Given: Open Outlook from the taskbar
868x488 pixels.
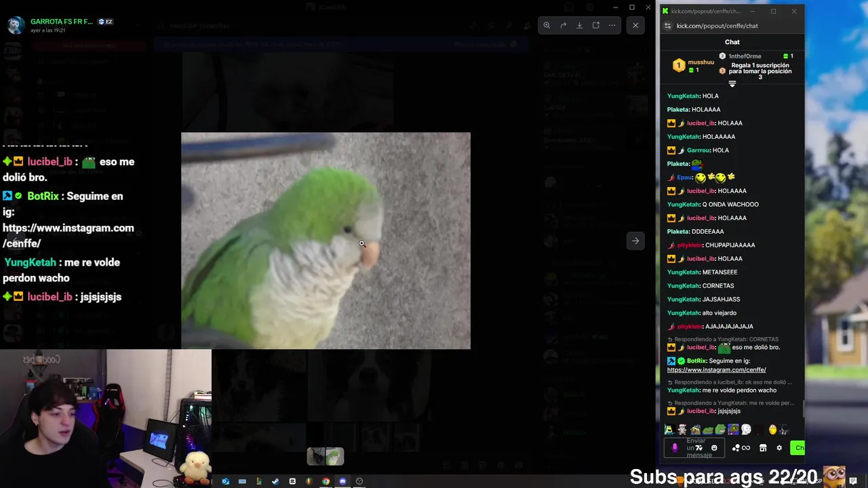Looking at the screenshot, I should coord(226,481).
